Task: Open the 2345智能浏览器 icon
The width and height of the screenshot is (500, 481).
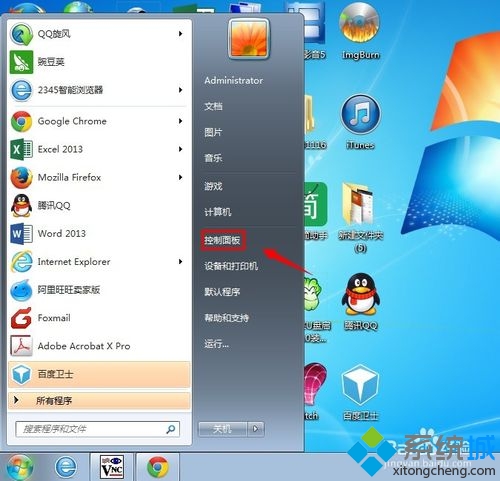Action: coord(21,90)
